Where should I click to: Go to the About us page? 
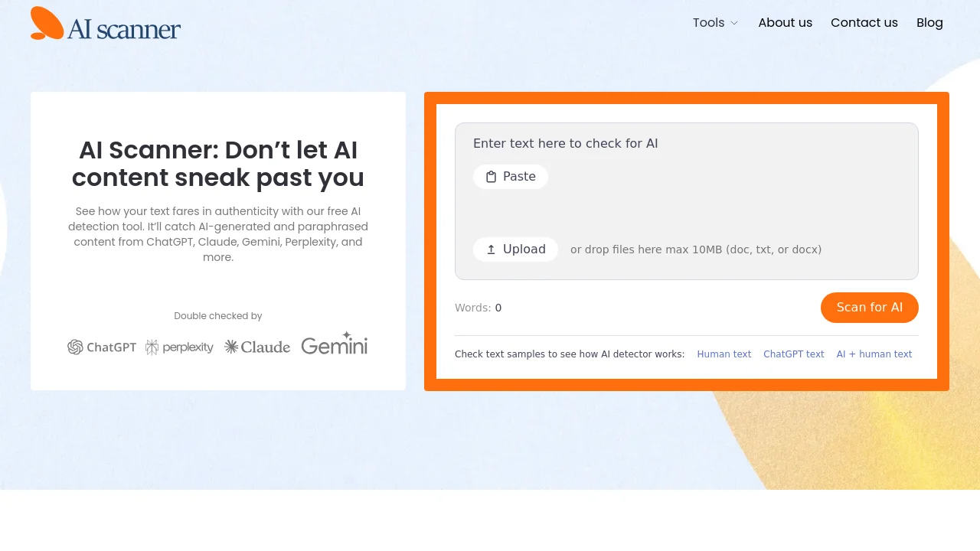(785, 23)
